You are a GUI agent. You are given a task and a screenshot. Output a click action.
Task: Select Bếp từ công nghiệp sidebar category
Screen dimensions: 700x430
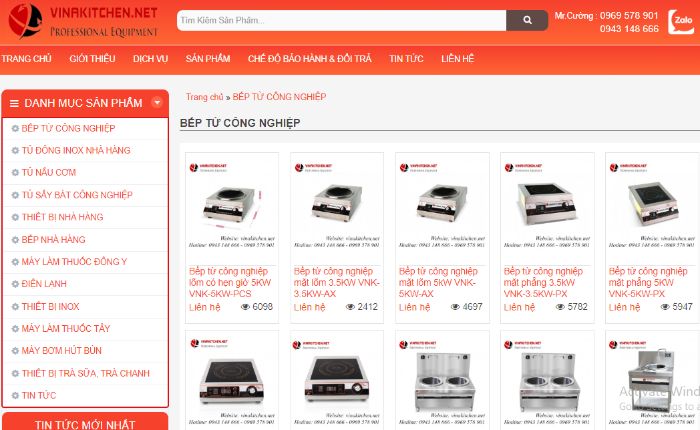point(68,129)
